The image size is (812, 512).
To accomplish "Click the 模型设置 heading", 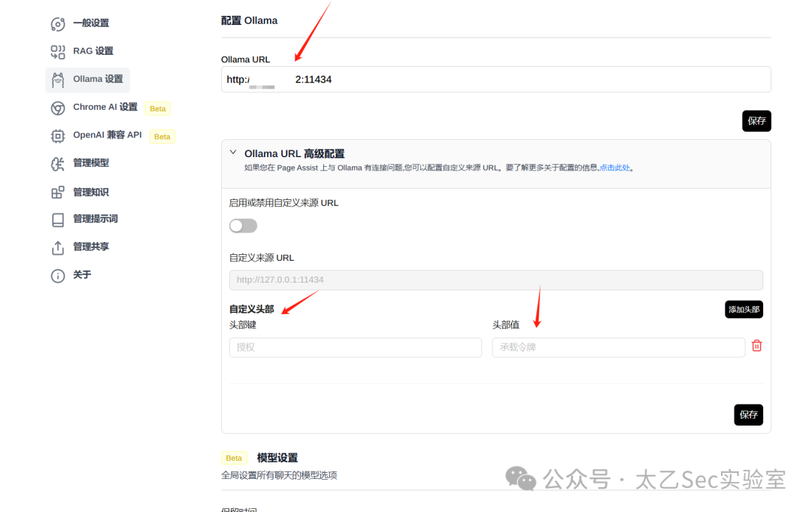I will coord(277,458).
